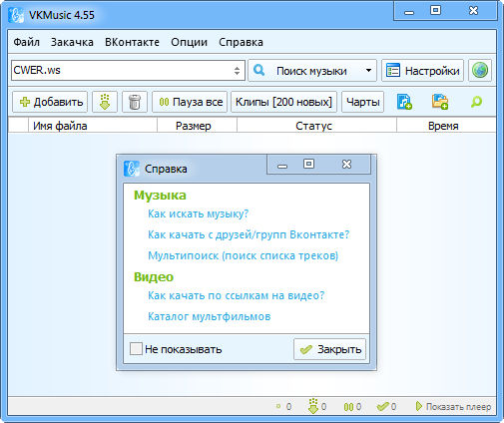Click the search field history spinner arrows

pyautogui.click(x=237, y=71)
